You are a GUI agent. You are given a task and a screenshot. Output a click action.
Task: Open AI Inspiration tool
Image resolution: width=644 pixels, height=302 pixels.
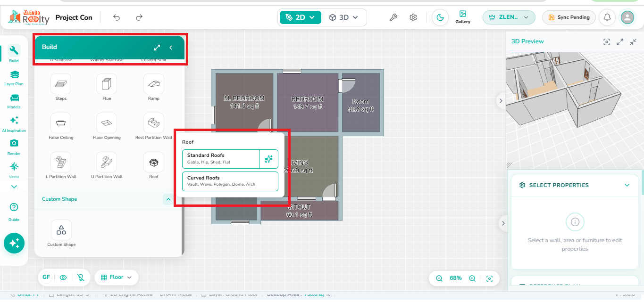click(x=14, y=124)
